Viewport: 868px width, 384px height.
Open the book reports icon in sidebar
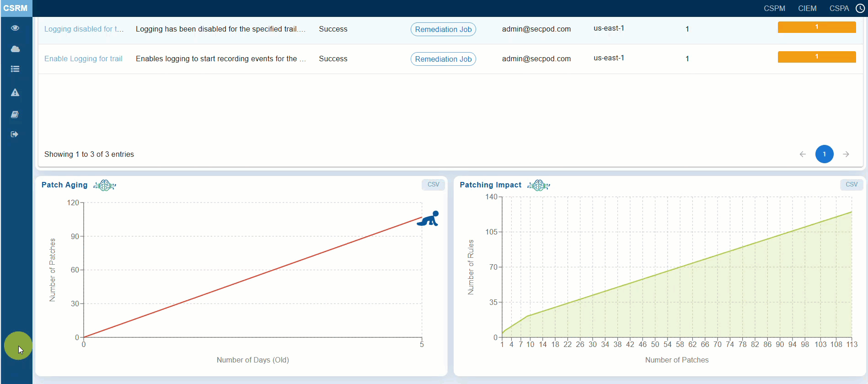[x=15, y=114]
